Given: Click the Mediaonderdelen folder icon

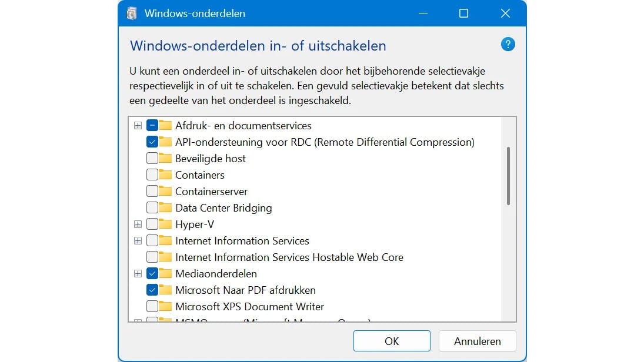Looking at the screenshot, I should click(165, 273).
